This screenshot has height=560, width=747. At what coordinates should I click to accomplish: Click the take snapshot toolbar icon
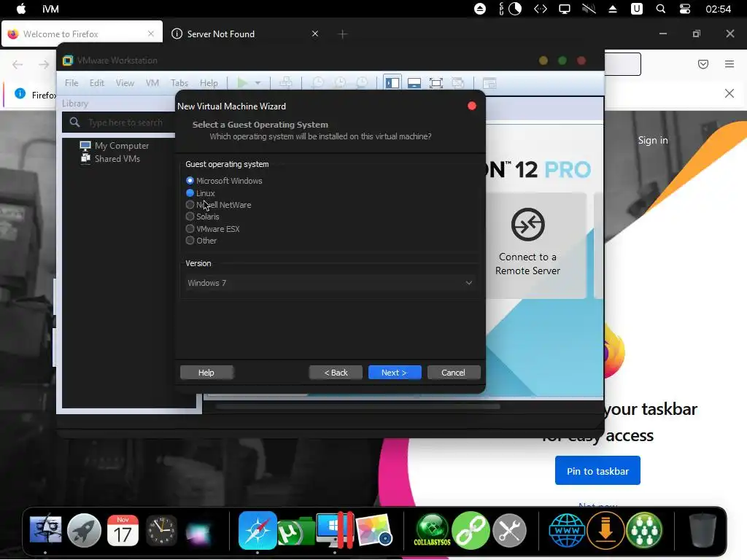(x=317, y=83)
